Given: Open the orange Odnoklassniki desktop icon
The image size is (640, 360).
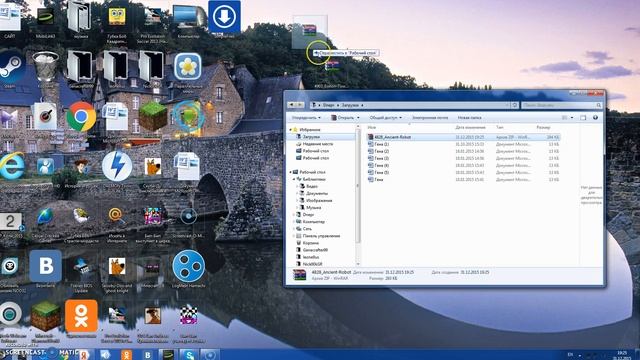Looking at the screenshot, I should click(81, 316).
